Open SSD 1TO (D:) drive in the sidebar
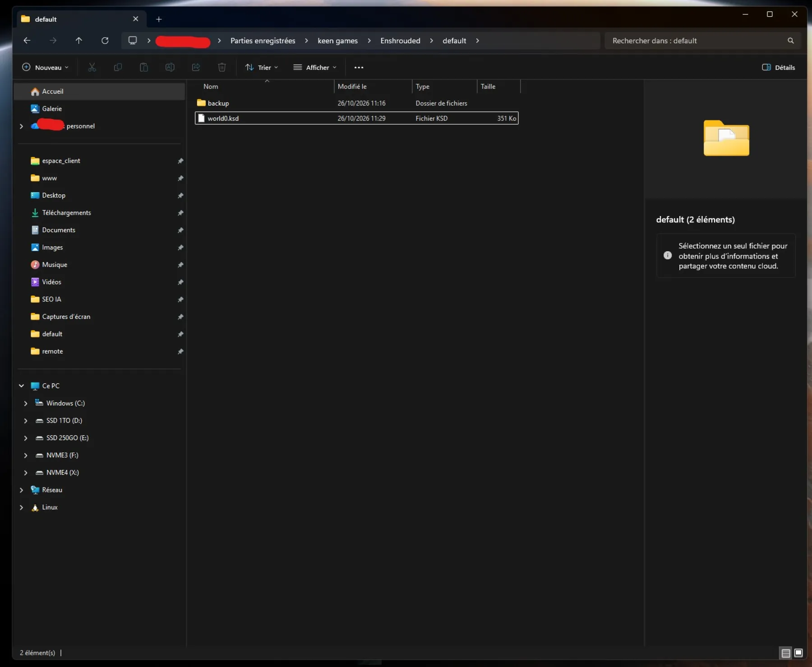 coord(64,420)
